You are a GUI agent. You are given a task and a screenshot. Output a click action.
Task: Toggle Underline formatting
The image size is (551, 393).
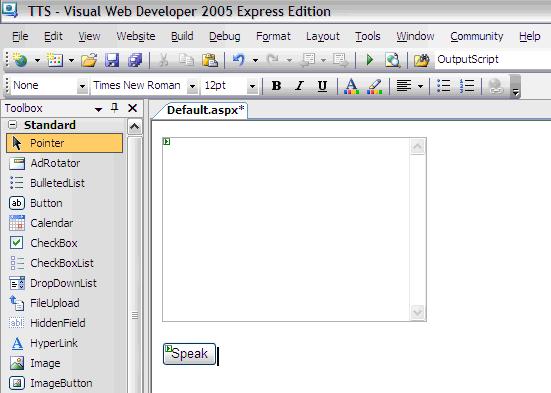(322, 85)
